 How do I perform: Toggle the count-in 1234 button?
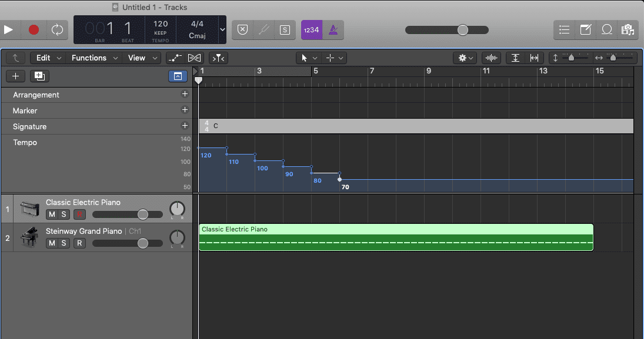pos(311,30)
